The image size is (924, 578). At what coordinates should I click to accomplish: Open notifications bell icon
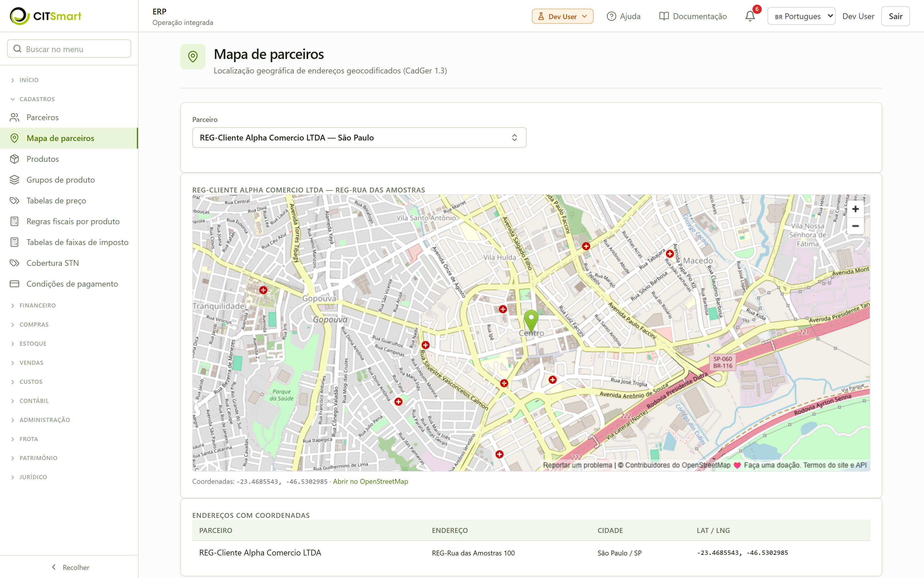coord(750,16)
